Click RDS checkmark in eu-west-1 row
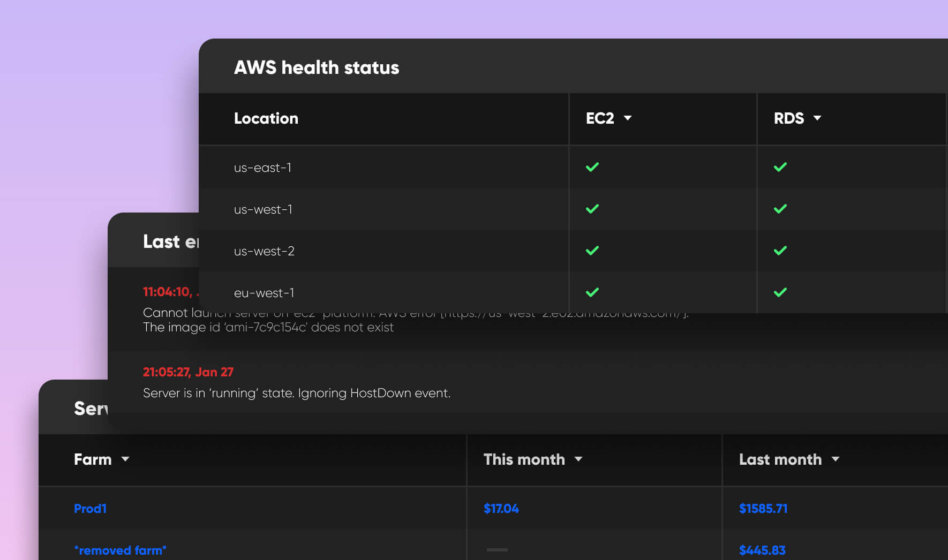The height and width of the screenshot is (560, 948). click(x=780, y=292)
